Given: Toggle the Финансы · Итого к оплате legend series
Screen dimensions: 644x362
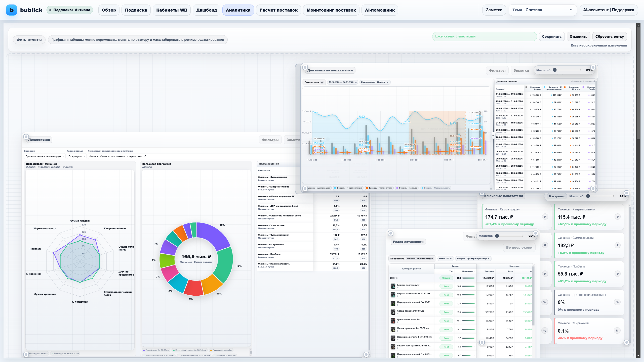Looking at the screenshot, I should click(x=379, y=188).
